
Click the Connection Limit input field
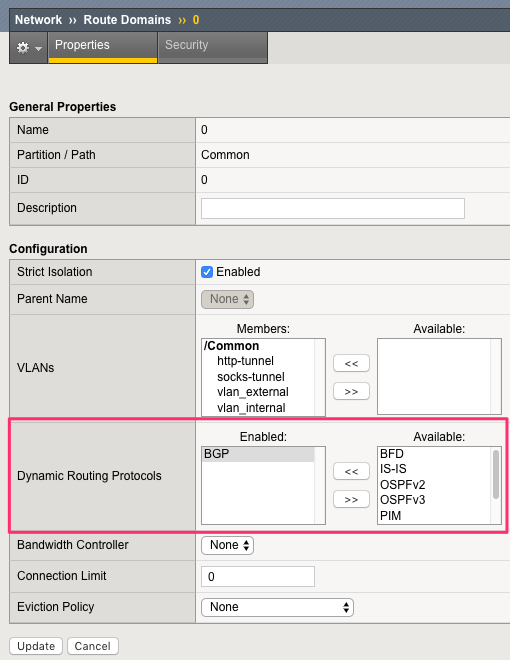(258, 577)
